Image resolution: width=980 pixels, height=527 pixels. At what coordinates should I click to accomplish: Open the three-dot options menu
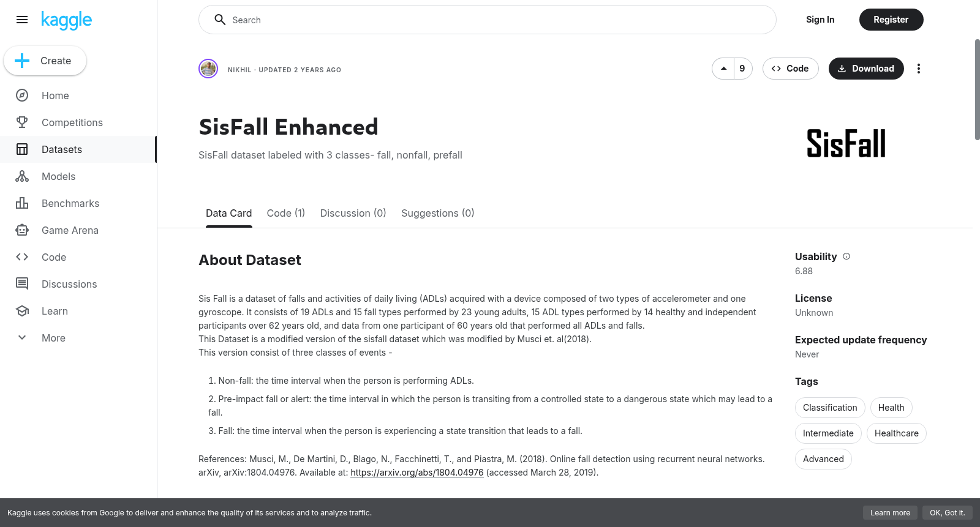click(918, 69)
